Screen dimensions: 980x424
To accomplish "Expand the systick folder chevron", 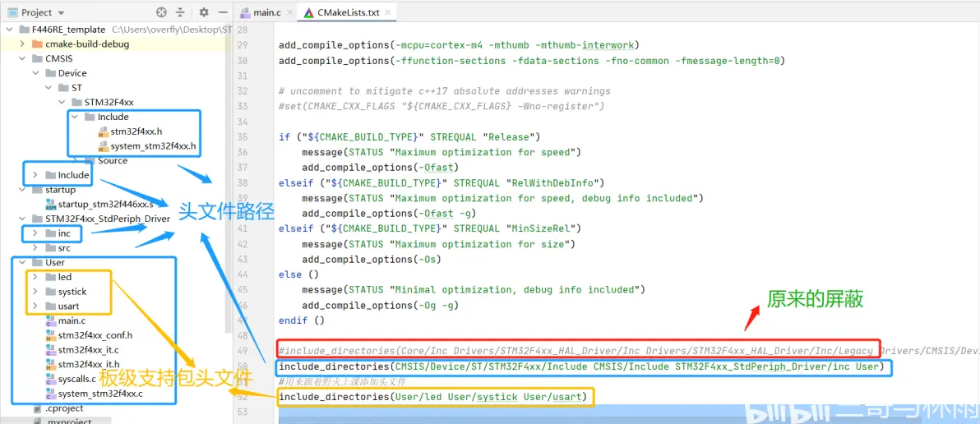I will tap(35, 292).
